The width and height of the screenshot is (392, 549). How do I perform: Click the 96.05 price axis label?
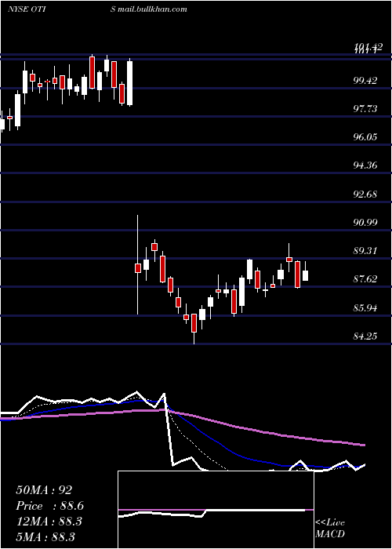point(365,137)
